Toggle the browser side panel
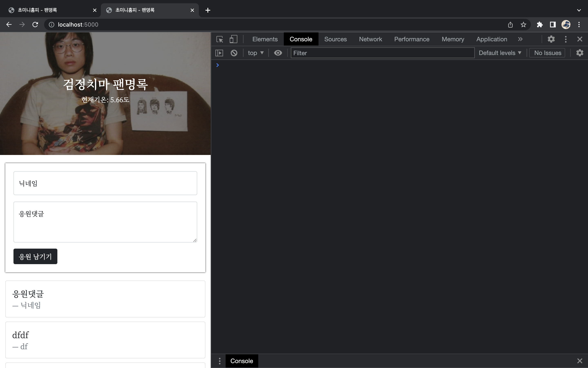The width and height of the screenshot is (588, 368). tap(553, 25)
